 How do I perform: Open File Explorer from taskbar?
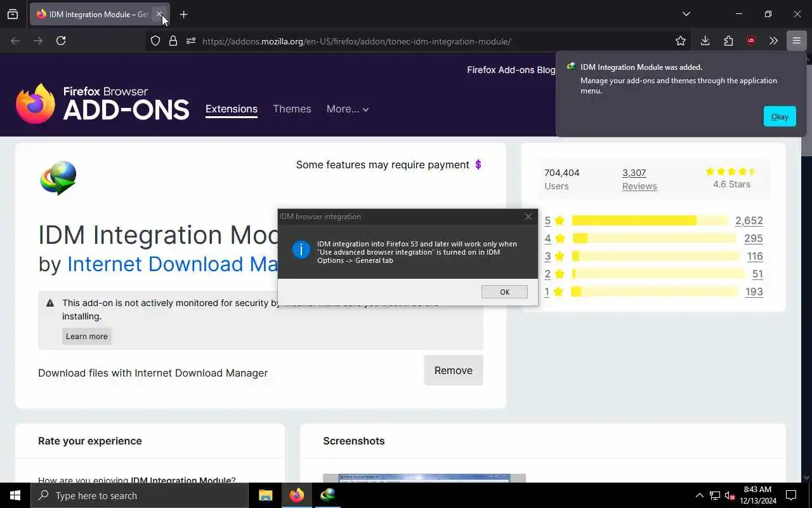(266, 495)
